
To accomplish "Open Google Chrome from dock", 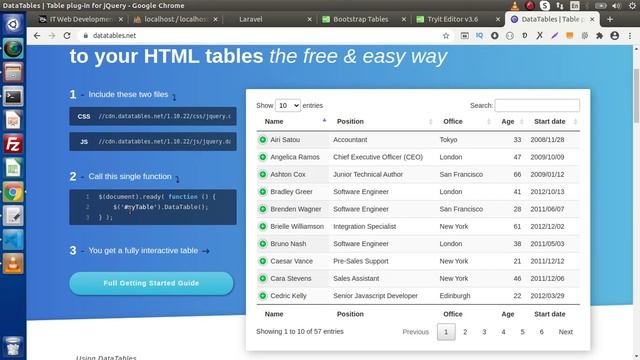I will point(13,192).
